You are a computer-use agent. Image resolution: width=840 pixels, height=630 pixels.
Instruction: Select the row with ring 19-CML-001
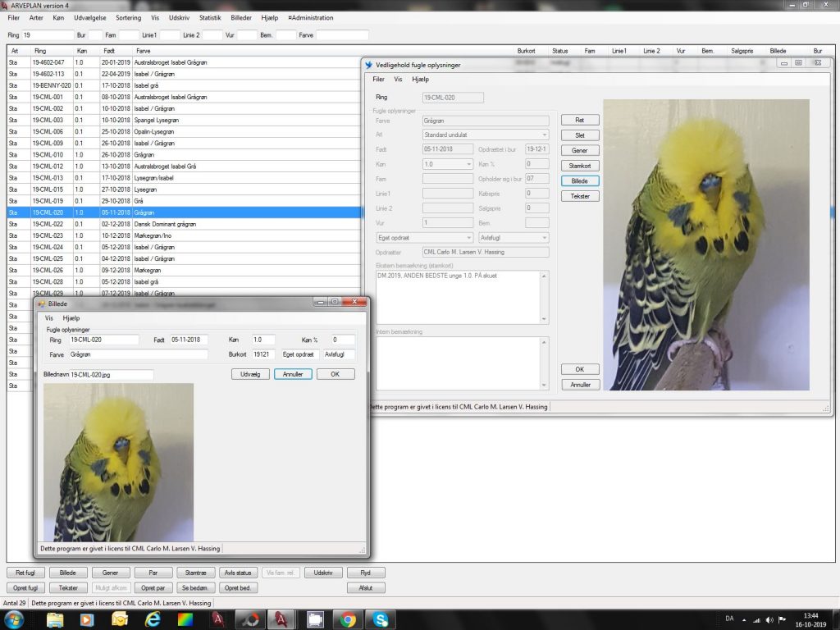click(x=184, y=97)
